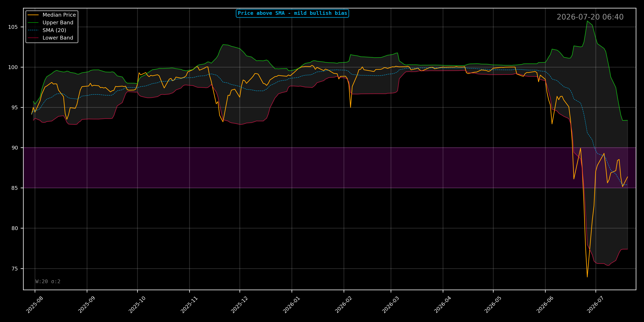The width and height of the screenshot is (644, 322).
Task: Click the 2025-11 x-axis label
Action: (x=189, y=305)
